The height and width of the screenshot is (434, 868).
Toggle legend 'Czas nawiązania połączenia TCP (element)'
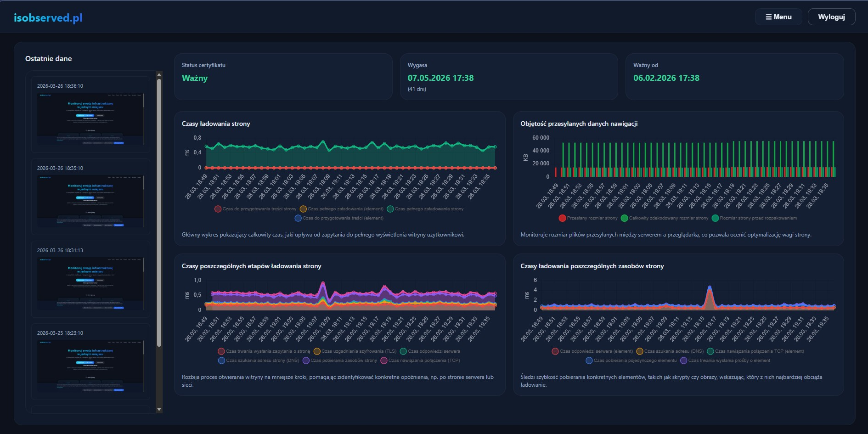click(x=756, y=351)
